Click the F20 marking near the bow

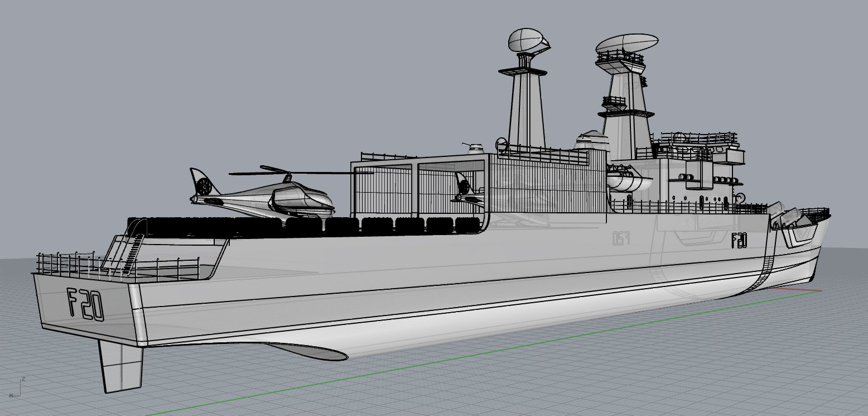coord(739,241)
